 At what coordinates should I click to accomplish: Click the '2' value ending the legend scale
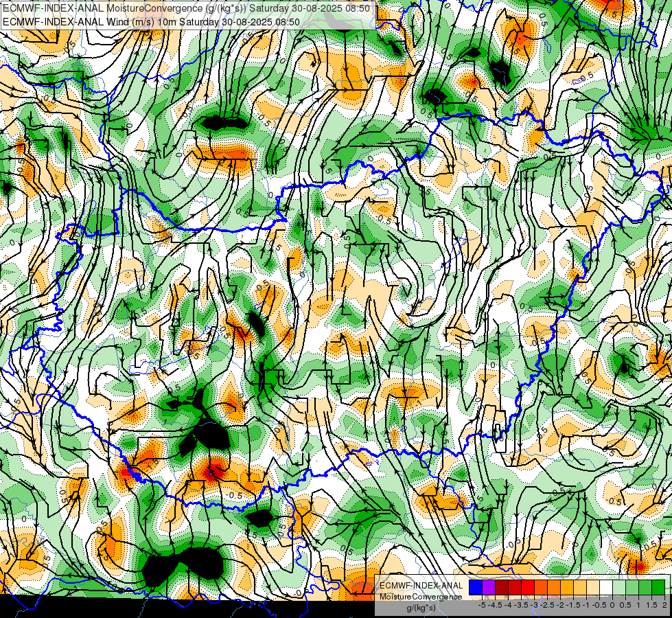664,605
